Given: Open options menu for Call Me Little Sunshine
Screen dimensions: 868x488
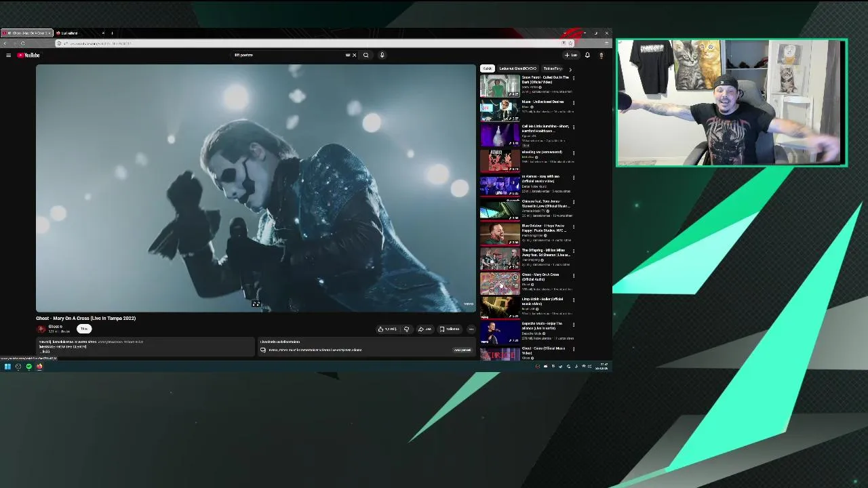Looking at the screenshot, I should click(x=574, y=127).
